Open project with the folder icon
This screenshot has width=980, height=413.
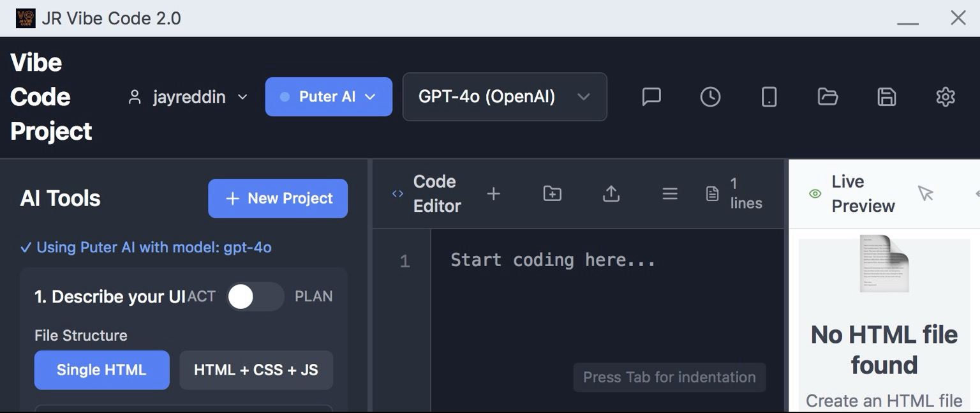click(x=828, y=97)
